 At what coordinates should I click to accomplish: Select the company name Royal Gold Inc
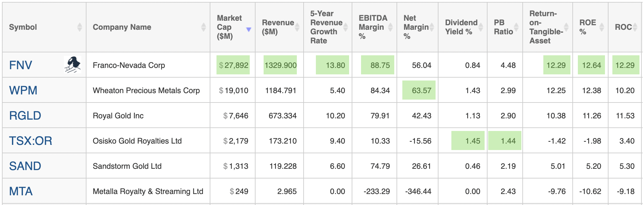(x=118, y=116)
